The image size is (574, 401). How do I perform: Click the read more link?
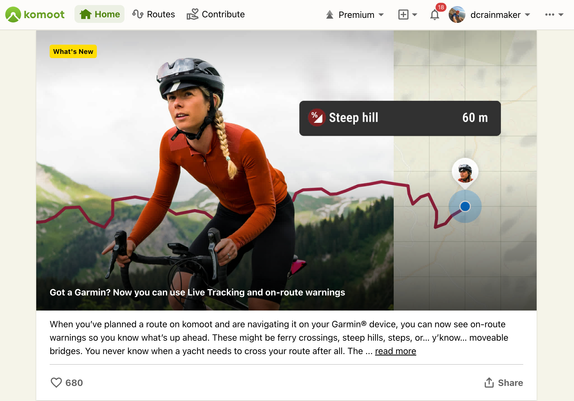395,351
